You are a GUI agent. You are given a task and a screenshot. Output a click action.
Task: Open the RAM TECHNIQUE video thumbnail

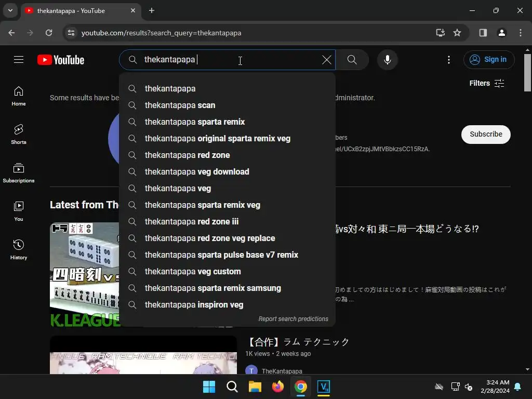click(x=143, y=355)
